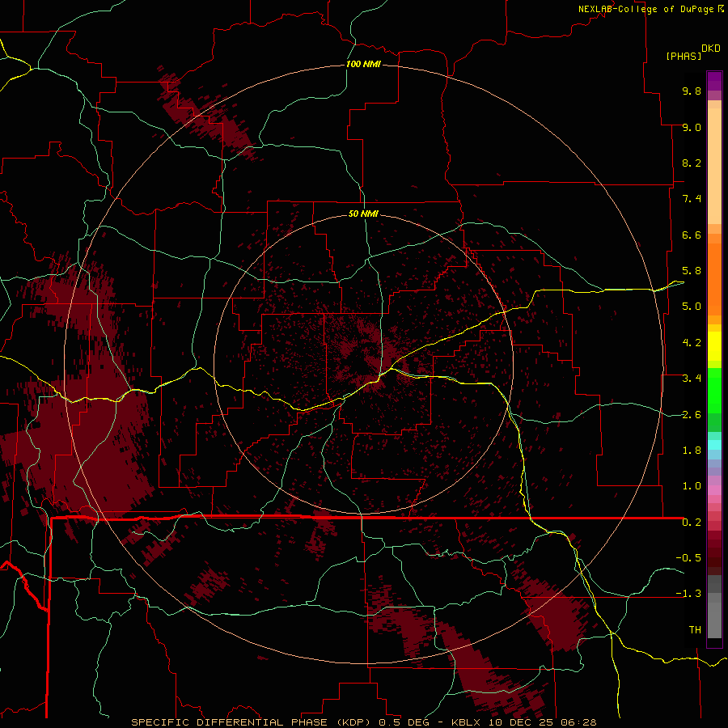
Task: Click the TH threshold label
Action: [x=695, y=630]
